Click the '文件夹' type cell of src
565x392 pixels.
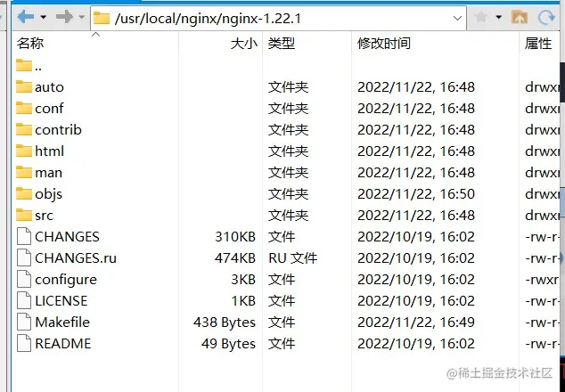click(x=288, y=216)
